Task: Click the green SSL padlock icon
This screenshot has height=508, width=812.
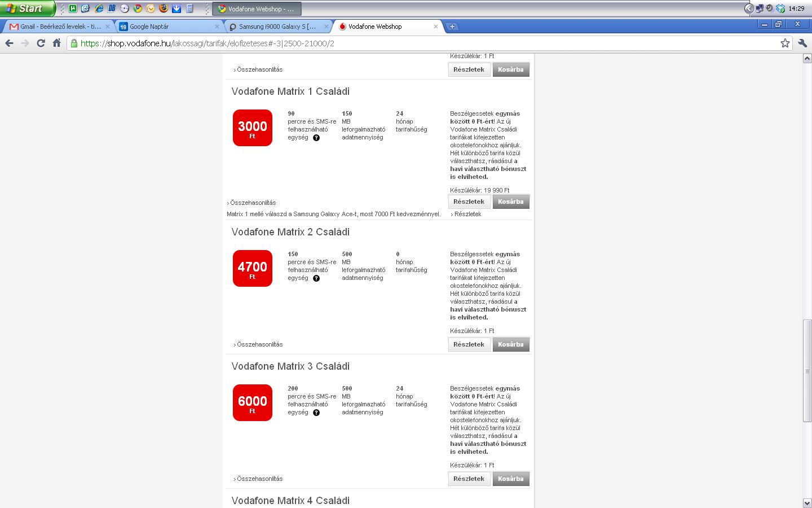Action: click(x=73, y=43)
